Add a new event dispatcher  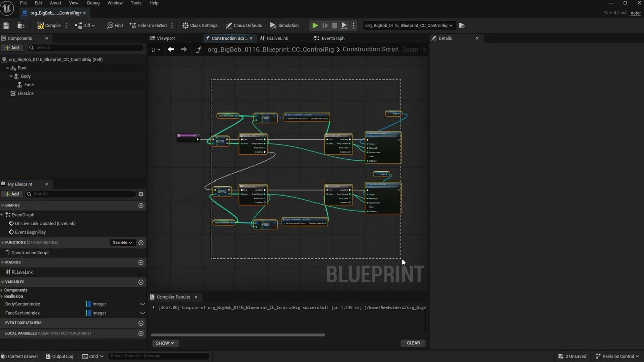141,323
